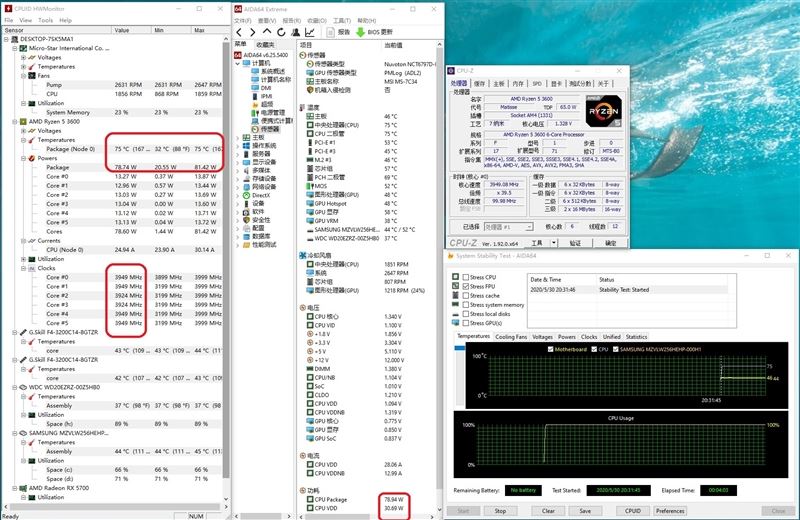
Task: Go up one level in AIDA64
Action: (267, 32)
